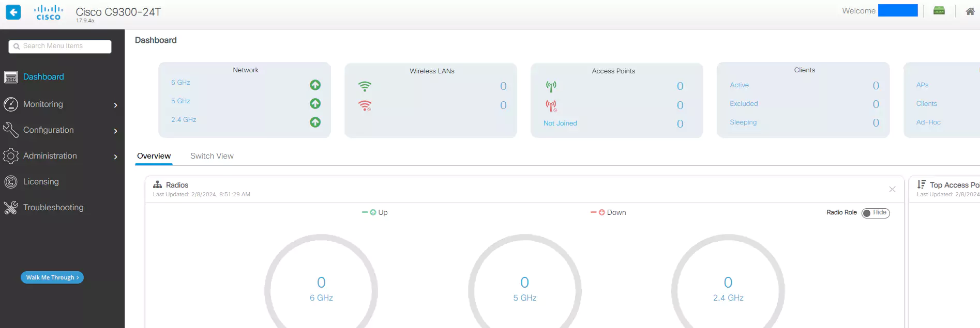Expand the Administration menu chevron

coord(115,157)
